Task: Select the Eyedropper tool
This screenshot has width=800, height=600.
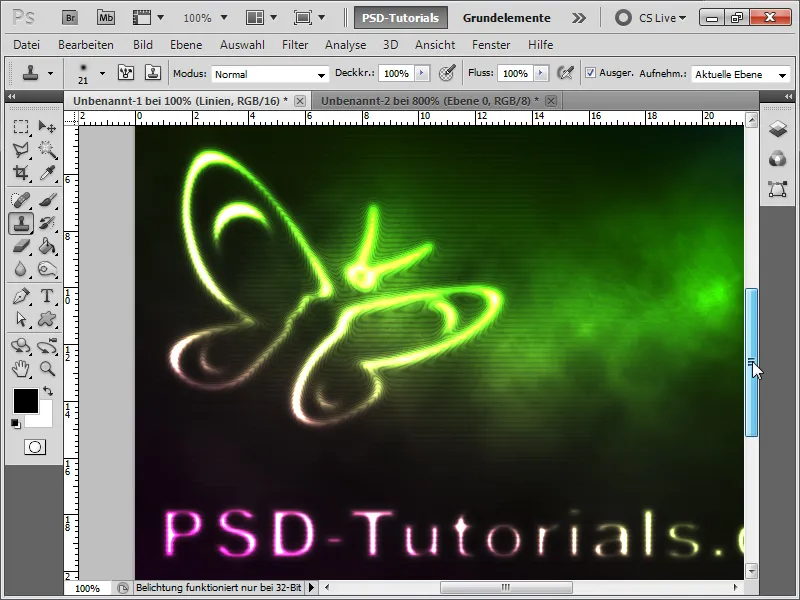Action: (47, 173)
